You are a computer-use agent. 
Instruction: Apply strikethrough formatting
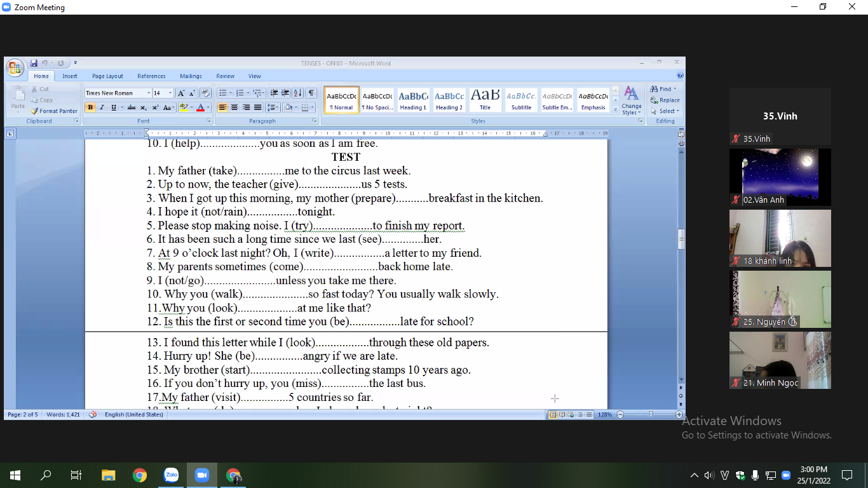point(132,107)
